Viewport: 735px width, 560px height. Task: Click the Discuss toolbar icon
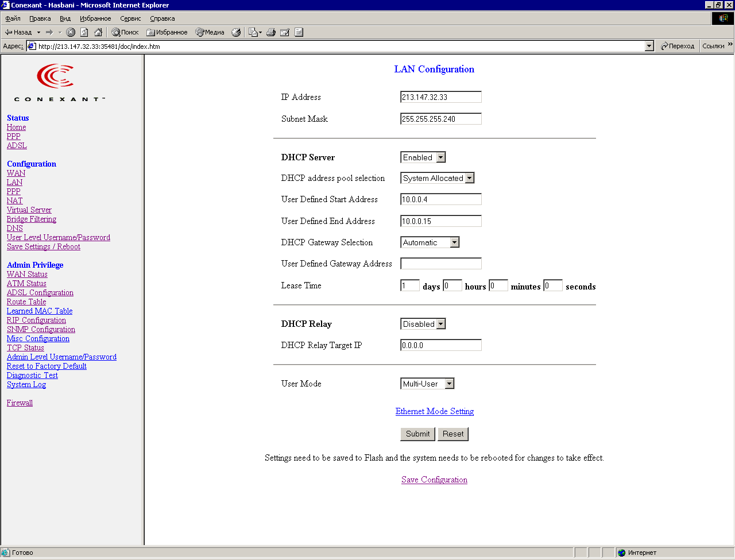click(299, 32)
